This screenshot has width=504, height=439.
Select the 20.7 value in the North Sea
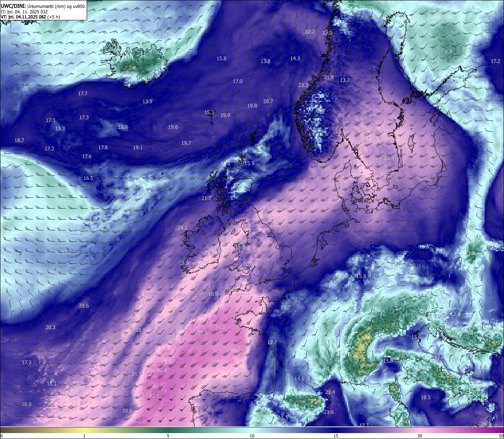(268, 101)
